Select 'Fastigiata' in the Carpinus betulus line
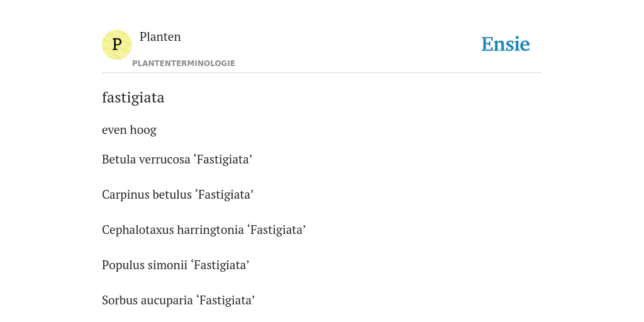Viewport: 644px width, 322px height. (x=225, y=195)
